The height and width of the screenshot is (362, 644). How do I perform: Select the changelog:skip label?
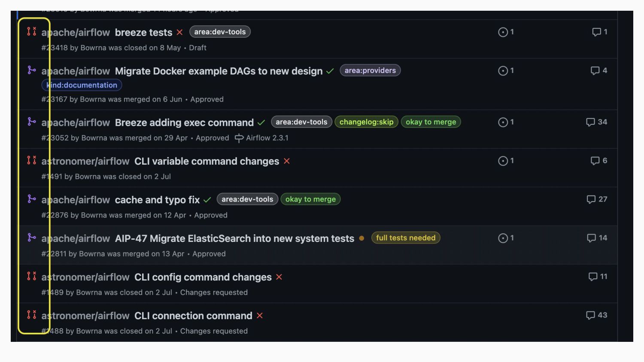(366, 122)
